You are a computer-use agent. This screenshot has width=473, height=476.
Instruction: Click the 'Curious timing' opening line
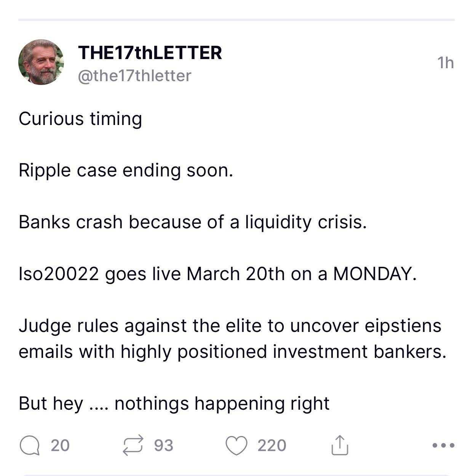[80, 119]
